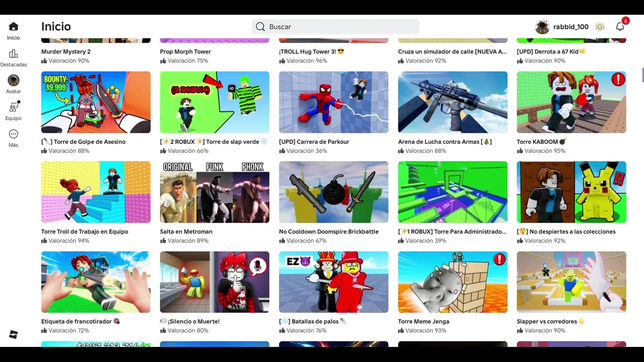Click the Buscar search field
The image size is (644, 362).
click(335, 27)
